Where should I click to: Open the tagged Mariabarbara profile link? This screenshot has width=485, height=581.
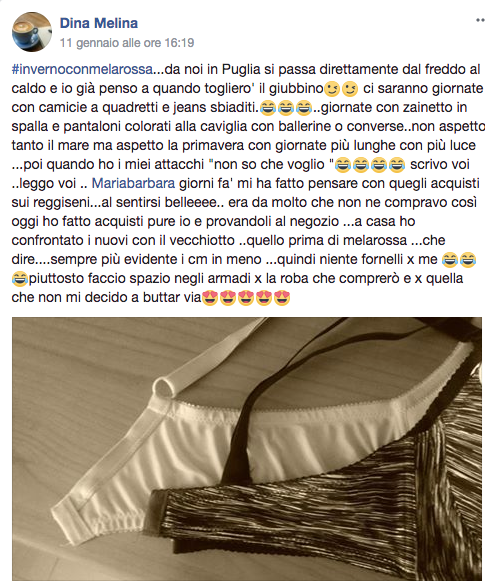(x=133, y=183)
